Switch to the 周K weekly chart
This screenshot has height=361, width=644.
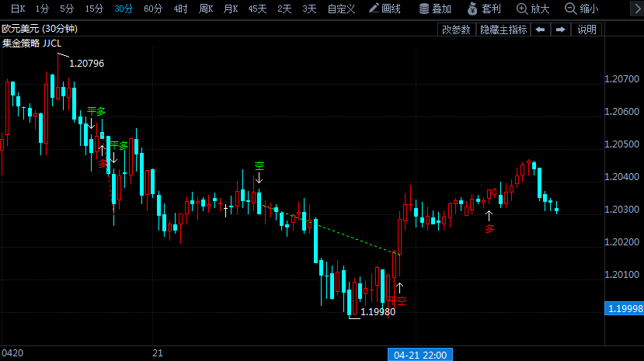206,9
